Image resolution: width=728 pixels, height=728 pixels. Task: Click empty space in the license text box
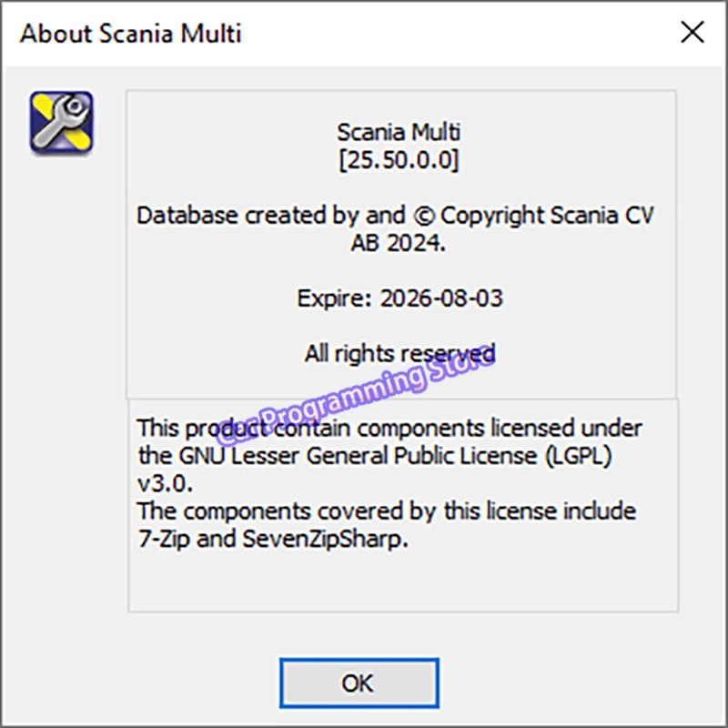point(400,582)
